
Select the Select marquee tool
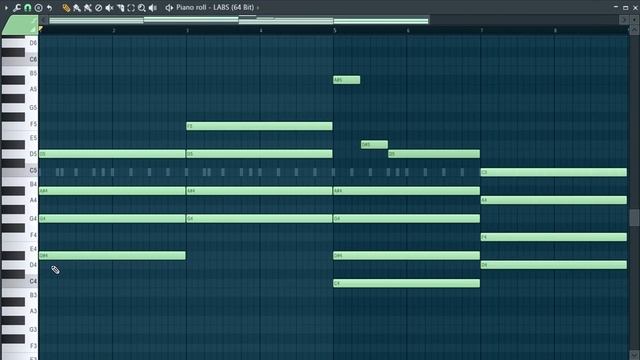pos(131,8)
